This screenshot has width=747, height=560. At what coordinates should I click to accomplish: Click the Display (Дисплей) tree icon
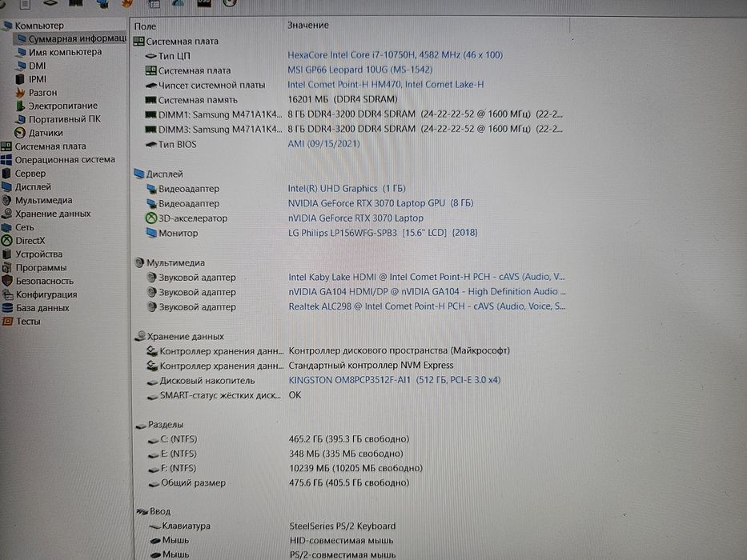(6, 186)
